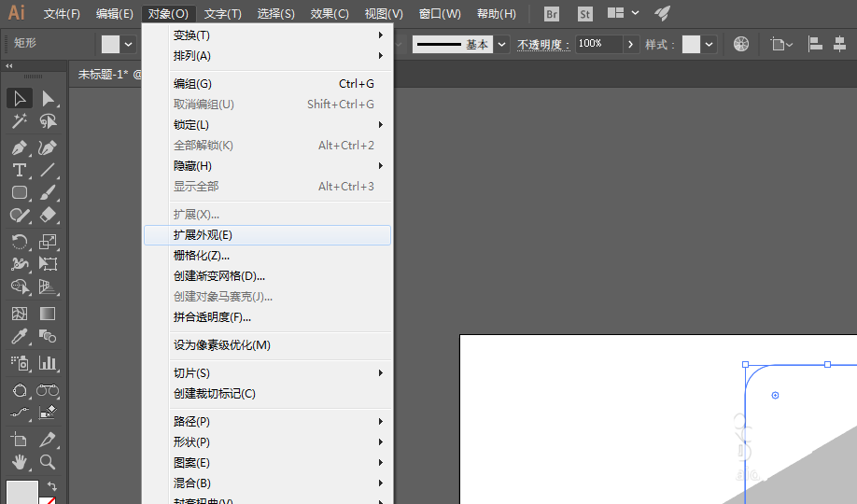Choose 编组(G) menu entry
Image resolution: width=857 pixels, height=504 pixels.
(268, 84)
